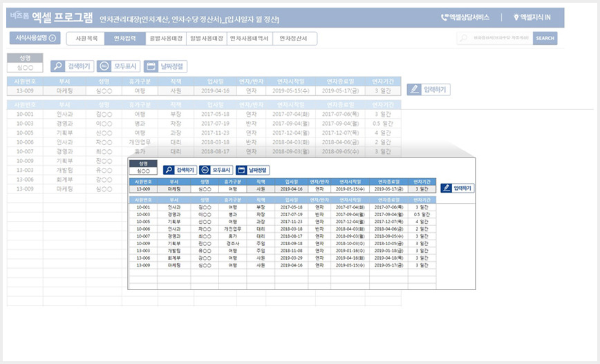Select 2019-01-18(금) in the magnified inset list

(x=388, y=251)
